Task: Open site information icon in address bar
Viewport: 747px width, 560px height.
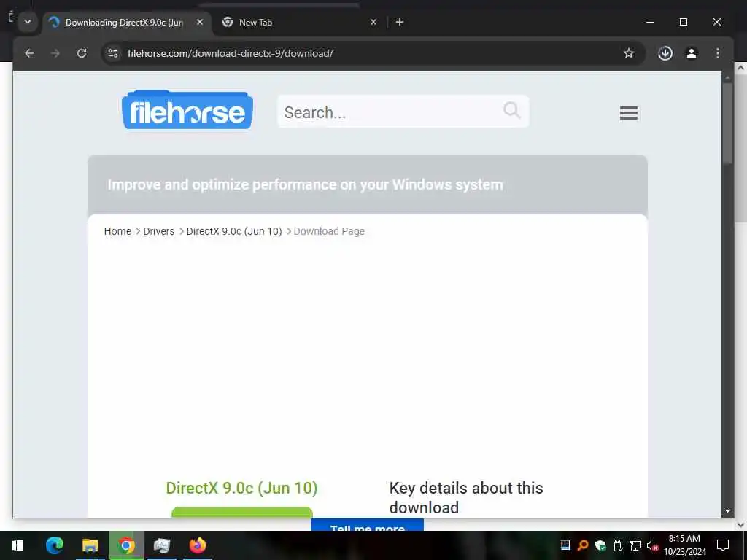Action: pyautogui.click(x=113, y=53)
